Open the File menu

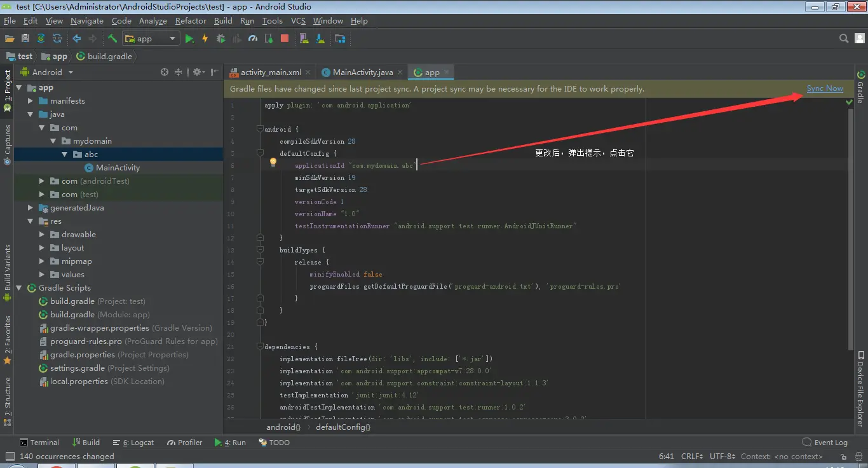(10, 21)
